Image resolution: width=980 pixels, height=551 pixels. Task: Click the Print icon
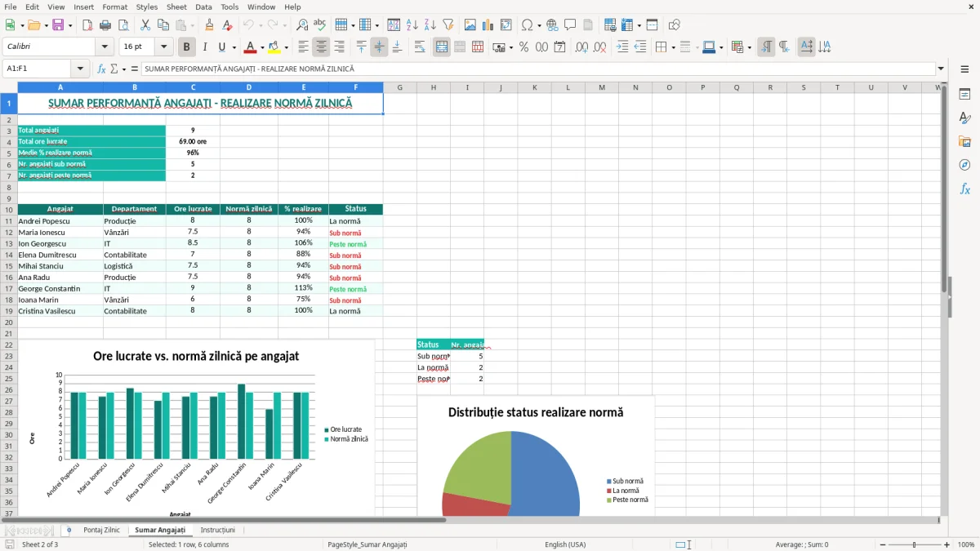point(105,25)
